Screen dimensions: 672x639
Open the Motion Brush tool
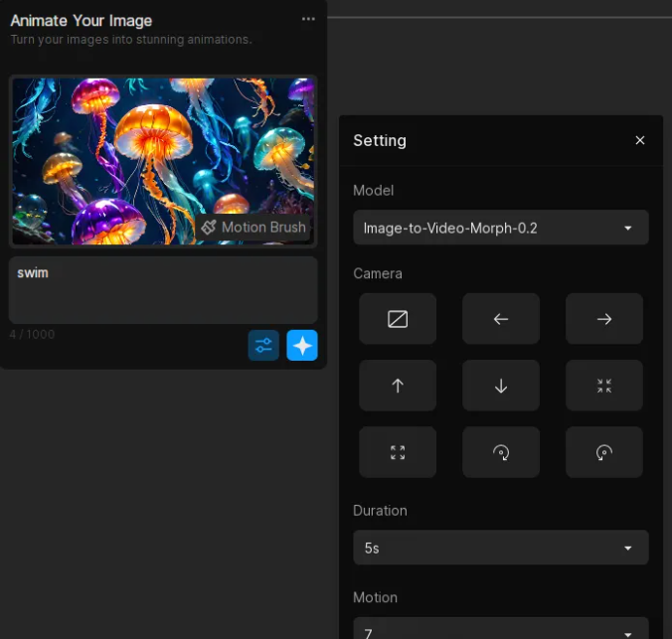click(253, 228)
